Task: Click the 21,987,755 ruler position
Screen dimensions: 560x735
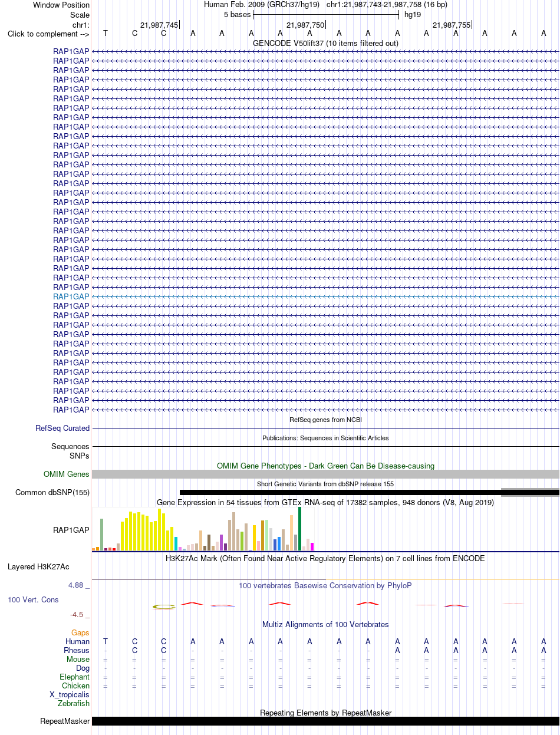Action: 452,25
